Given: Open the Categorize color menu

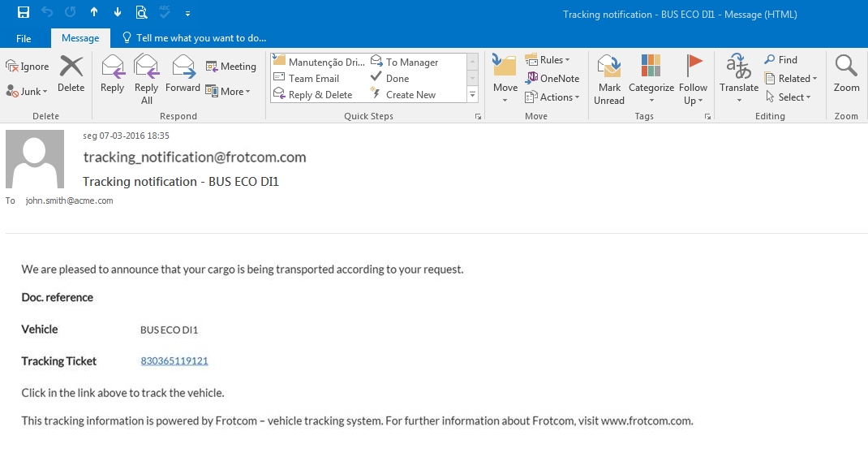Looking at the screenshot, I should point(651,79).
